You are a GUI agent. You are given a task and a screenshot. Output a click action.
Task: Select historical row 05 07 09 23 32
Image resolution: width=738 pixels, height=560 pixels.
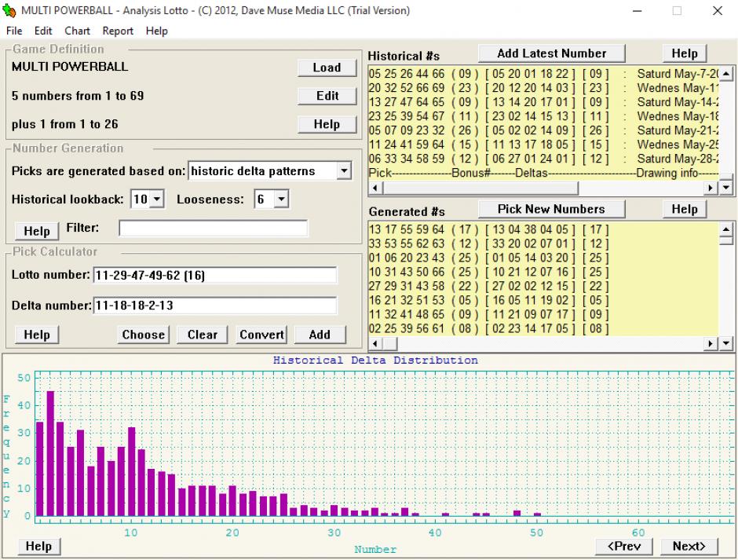click(543, 130)
